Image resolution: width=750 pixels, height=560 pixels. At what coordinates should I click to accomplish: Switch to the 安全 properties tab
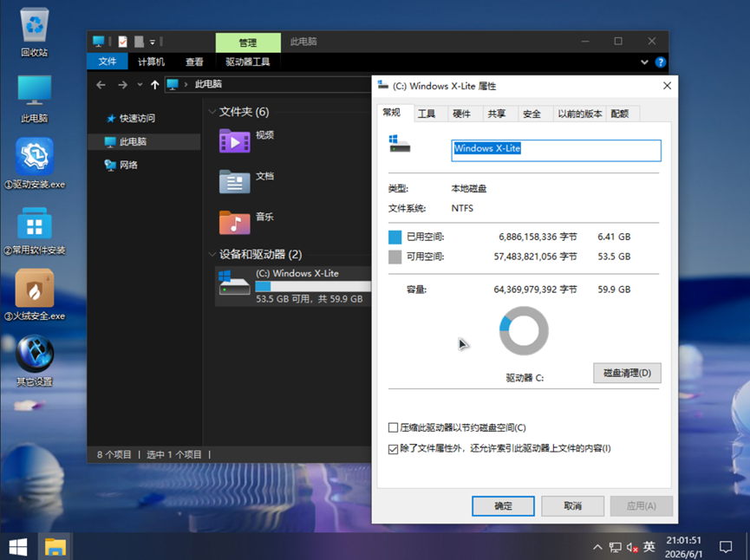[532, 114]
